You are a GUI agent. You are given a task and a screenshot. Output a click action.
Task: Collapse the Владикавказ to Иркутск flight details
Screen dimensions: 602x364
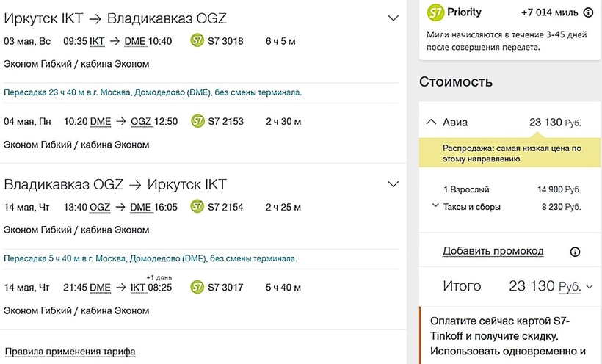pos(393,183)
